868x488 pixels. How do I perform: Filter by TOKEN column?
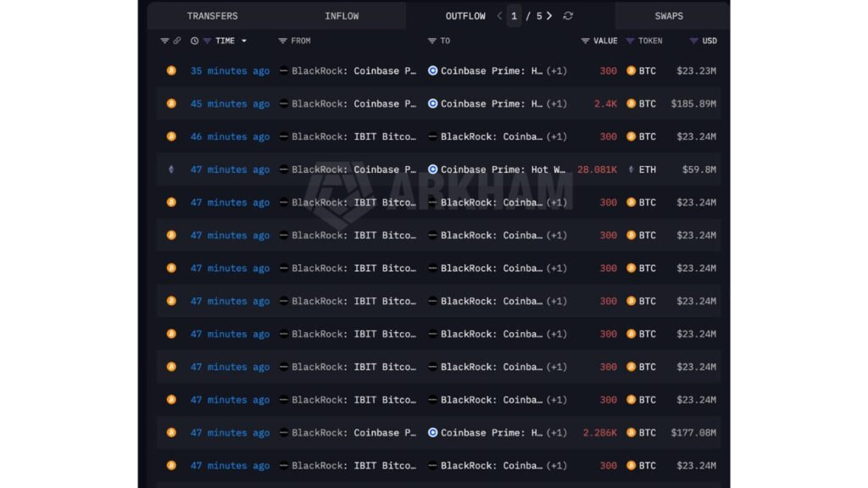tap(630, 41)
